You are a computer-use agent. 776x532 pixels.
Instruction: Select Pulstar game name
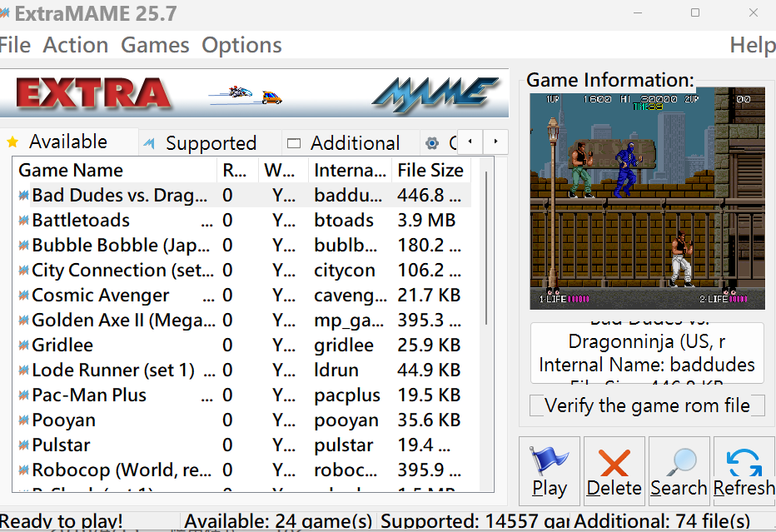pyautogui.click(x=61, y=445)
